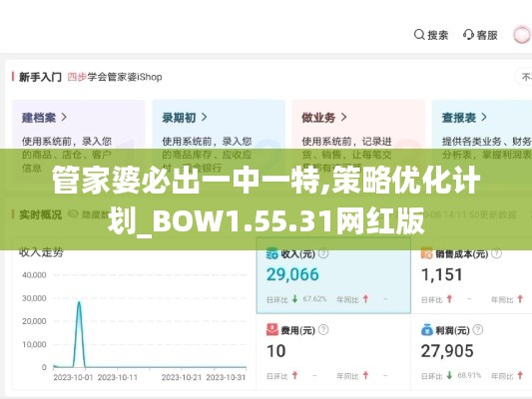Click the 1,151 sales cost value
The width and height of the screenshot is (532, 399).
point(442,274)
